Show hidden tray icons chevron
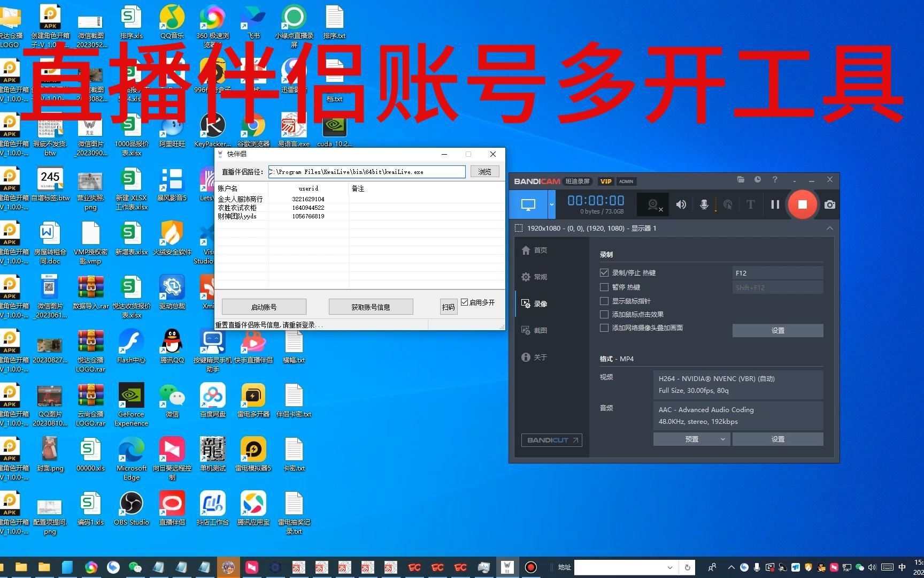The width and height of the screenshot is (924, 578). (731, 567)
